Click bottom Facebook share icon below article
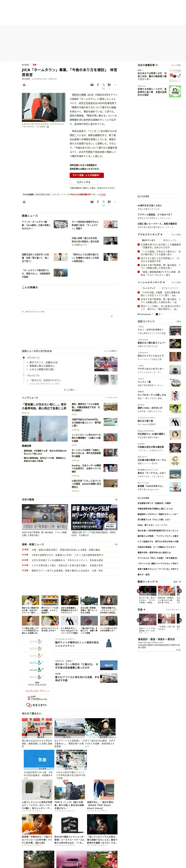This screenshot has width=186, height=868. click(x=98, y=202)
